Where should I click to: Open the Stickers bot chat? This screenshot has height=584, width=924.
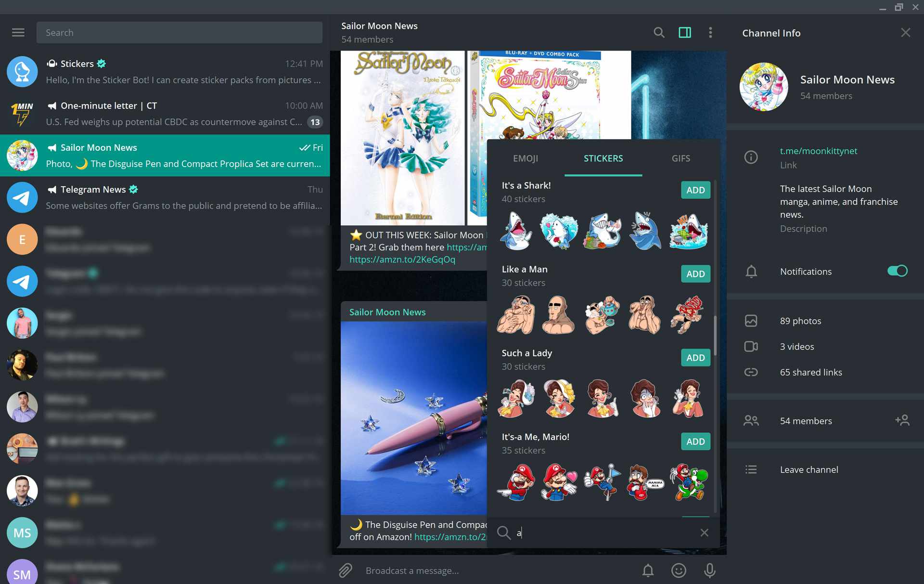click(x=165, y=72)
